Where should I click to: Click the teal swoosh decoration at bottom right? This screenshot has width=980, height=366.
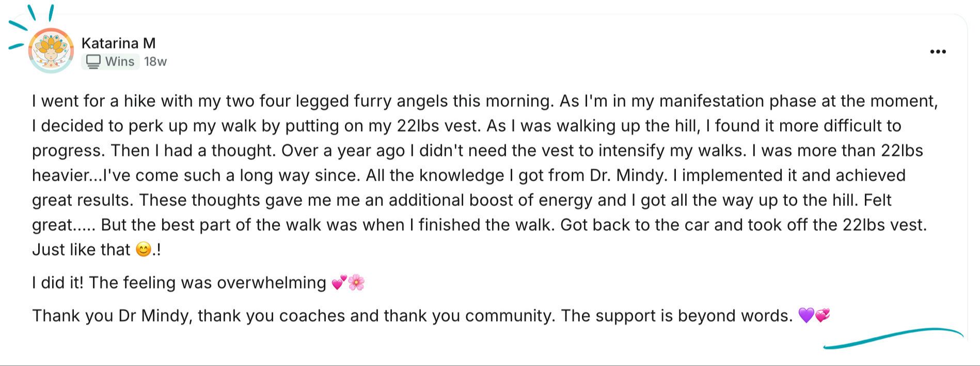coord(892,338)
